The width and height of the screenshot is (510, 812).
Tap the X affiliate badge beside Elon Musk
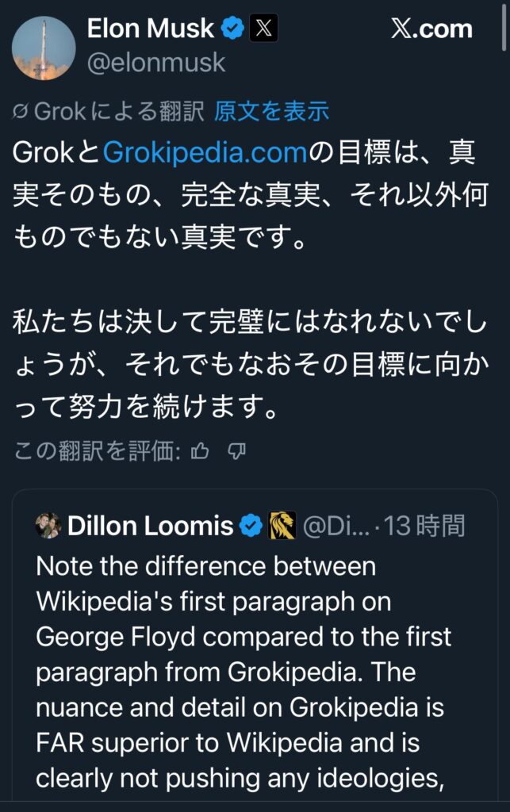pyautogui.click(x=263, y=29)
